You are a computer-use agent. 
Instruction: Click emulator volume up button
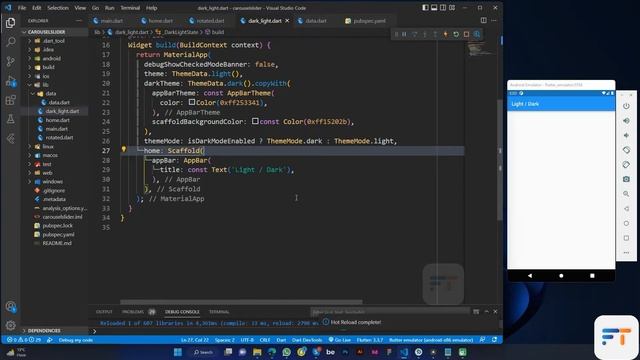pos(626,121)
